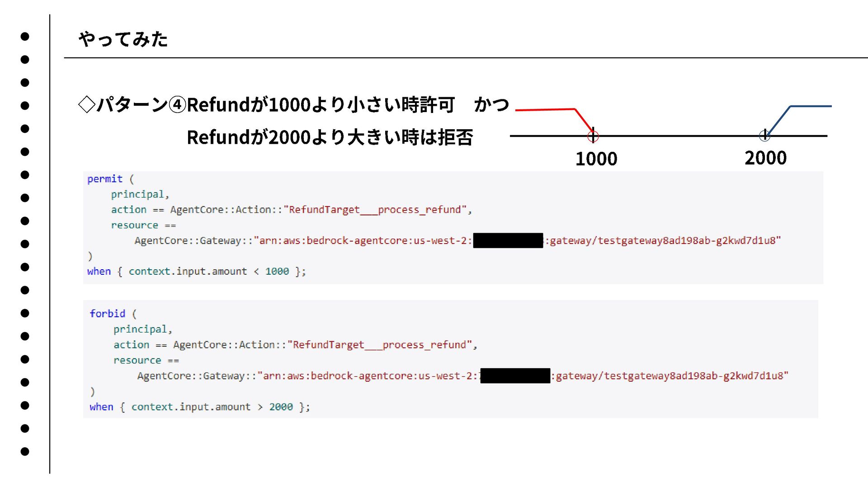Click the topmost black bullet dot on left
The image size is (868, 488).
[x=25, y=36]
